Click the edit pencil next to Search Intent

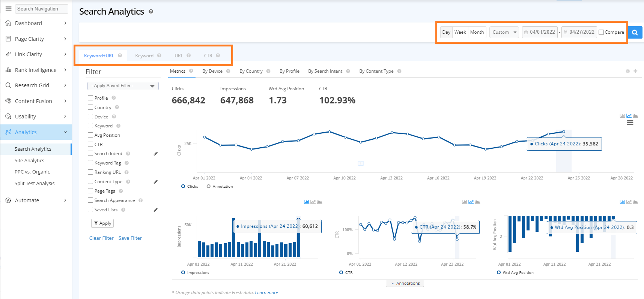(x=156, y=154)
